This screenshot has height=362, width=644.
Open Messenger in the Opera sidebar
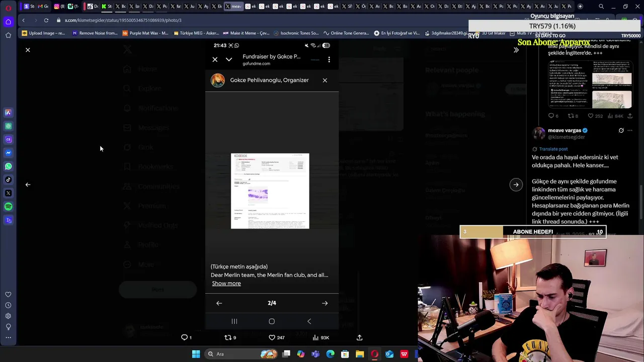point(8,153)
